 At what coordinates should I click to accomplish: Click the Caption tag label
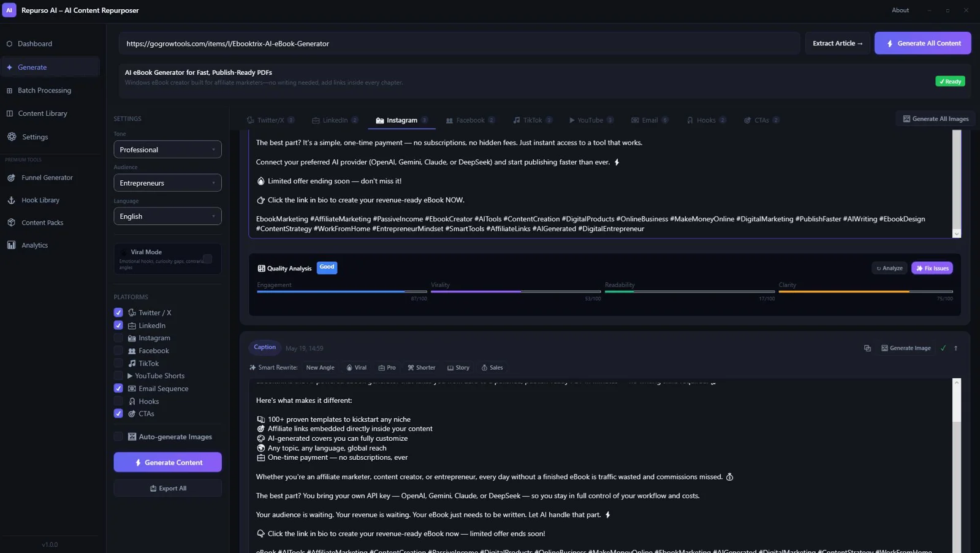pyautogui.click(x=265, y=348)
